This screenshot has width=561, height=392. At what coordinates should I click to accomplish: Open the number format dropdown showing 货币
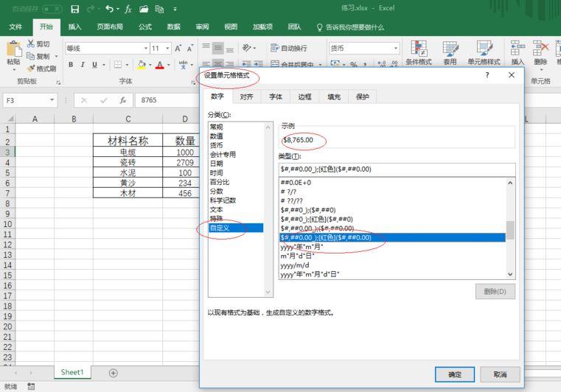[x=396, y=49]
